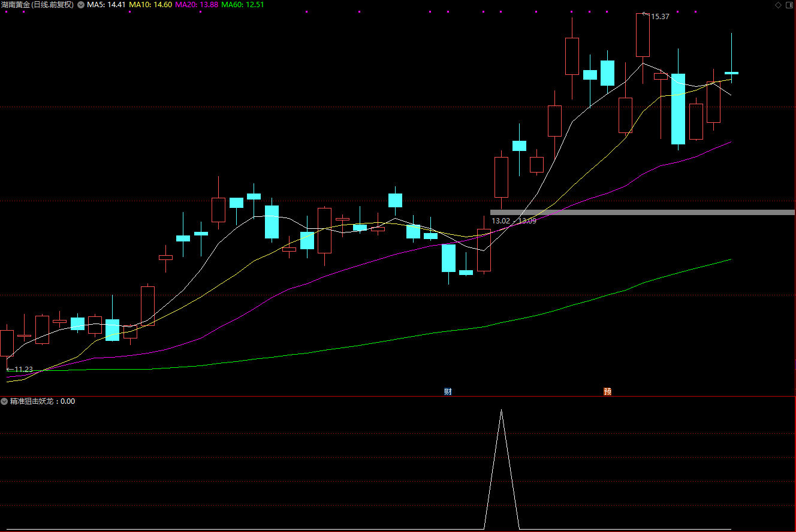
Task: Expand the 精准狙击妖龙 indicator dropdown arrow
Action: (4, 401)
